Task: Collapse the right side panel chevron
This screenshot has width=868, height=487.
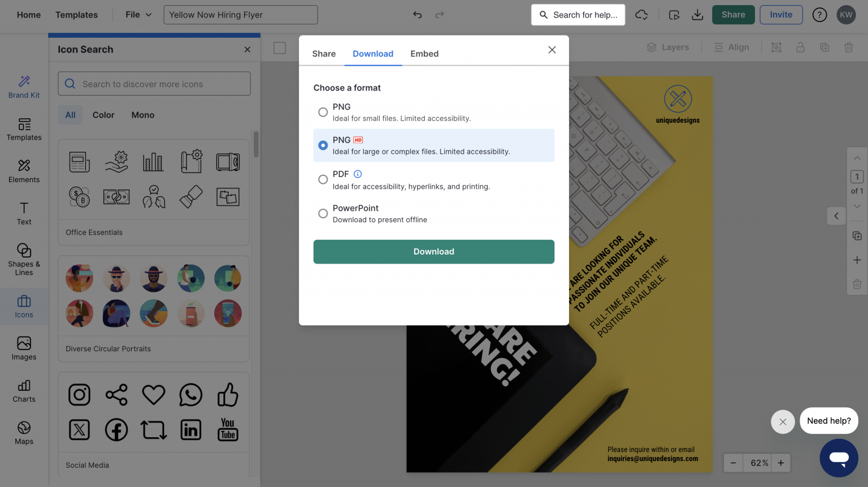Action: 836,216
